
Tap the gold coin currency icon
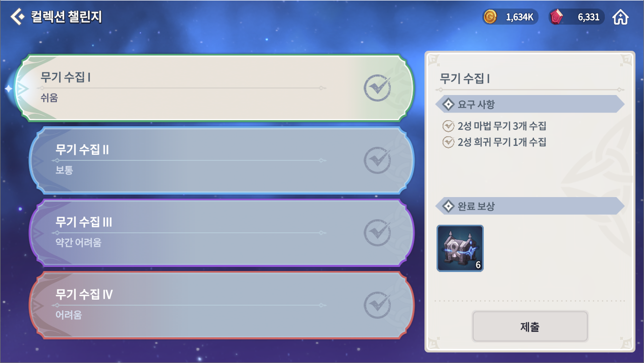490,17
